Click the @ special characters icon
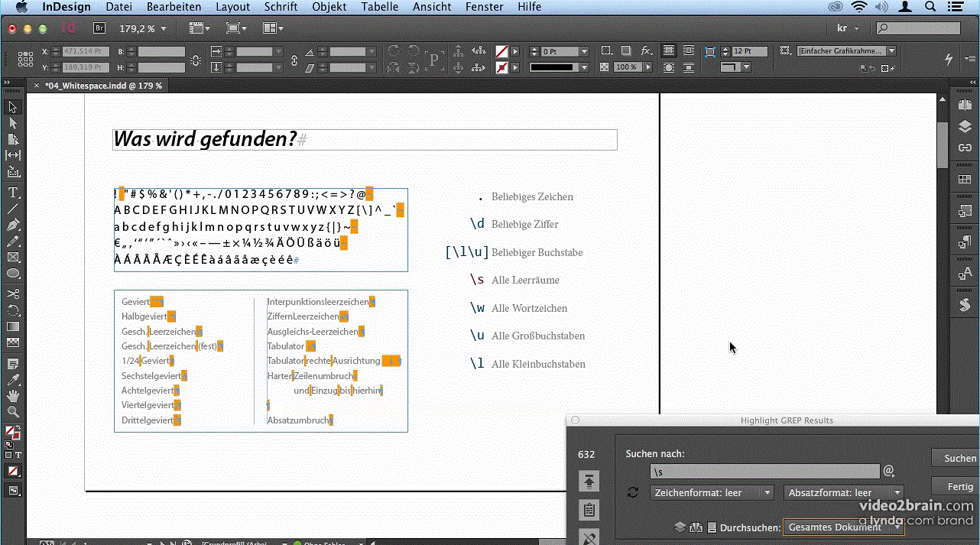This screenshot has width=980, height=545. pyautogui.click(x=889, y=472)
